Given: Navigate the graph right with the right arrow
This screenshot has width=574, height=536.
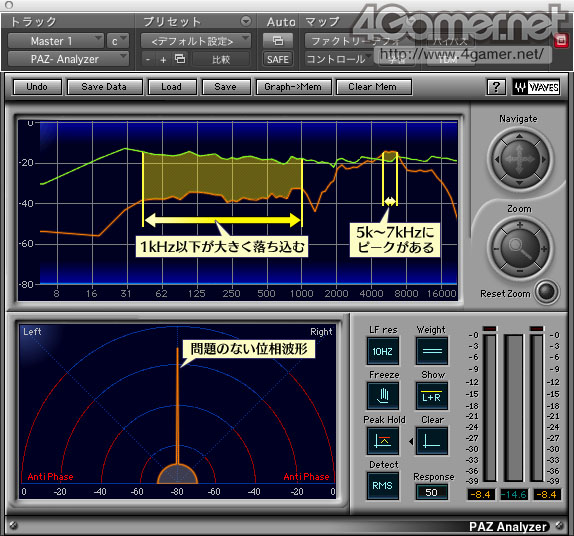Looking at the screenshot, I should pos(543,159).
